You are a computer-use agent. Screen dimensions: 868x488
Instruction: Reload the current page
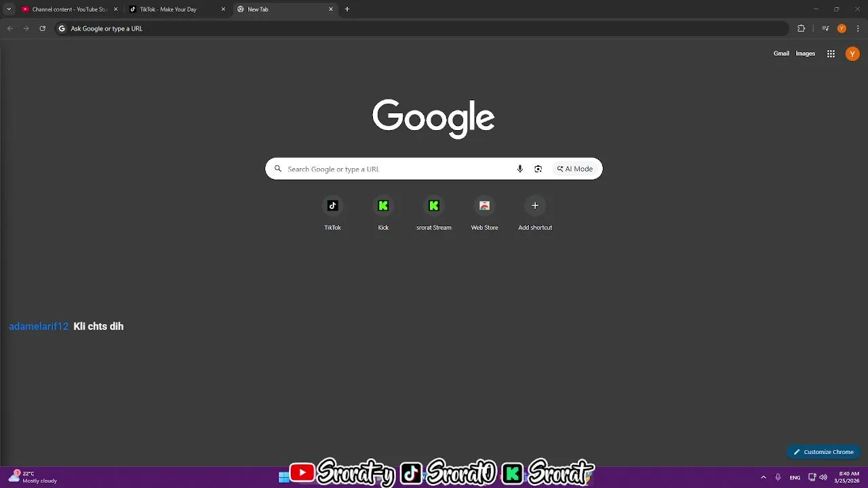pyautogui.click(x=42, y=28)
